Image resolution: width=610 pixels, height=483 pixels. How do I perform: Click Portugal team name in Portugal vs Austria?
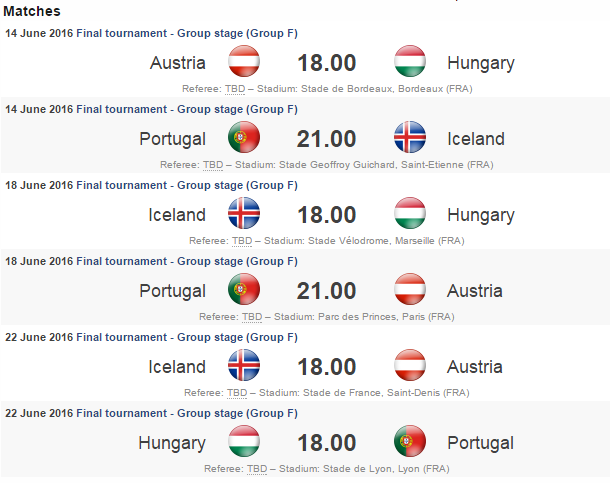pos(173,291)
